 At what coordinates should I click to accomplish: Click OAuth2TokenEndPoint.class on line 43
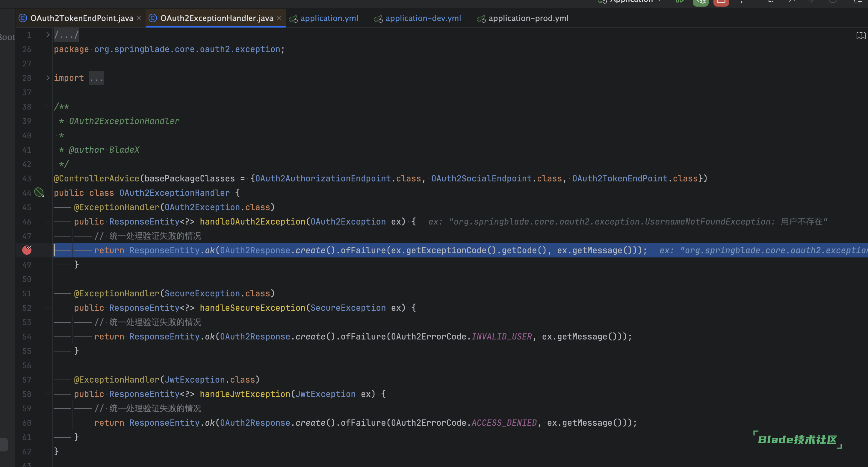tap(635, 178)
